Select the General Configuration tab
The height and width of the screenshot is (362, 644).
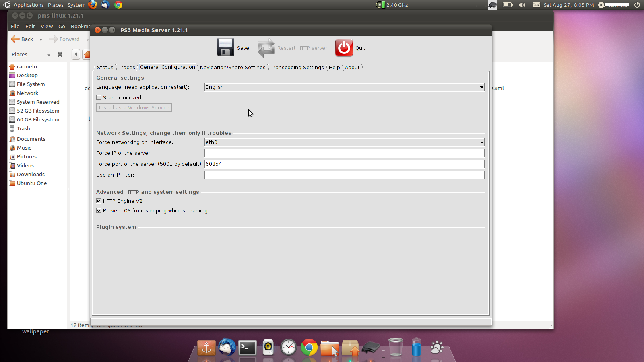tap(167, 67)
